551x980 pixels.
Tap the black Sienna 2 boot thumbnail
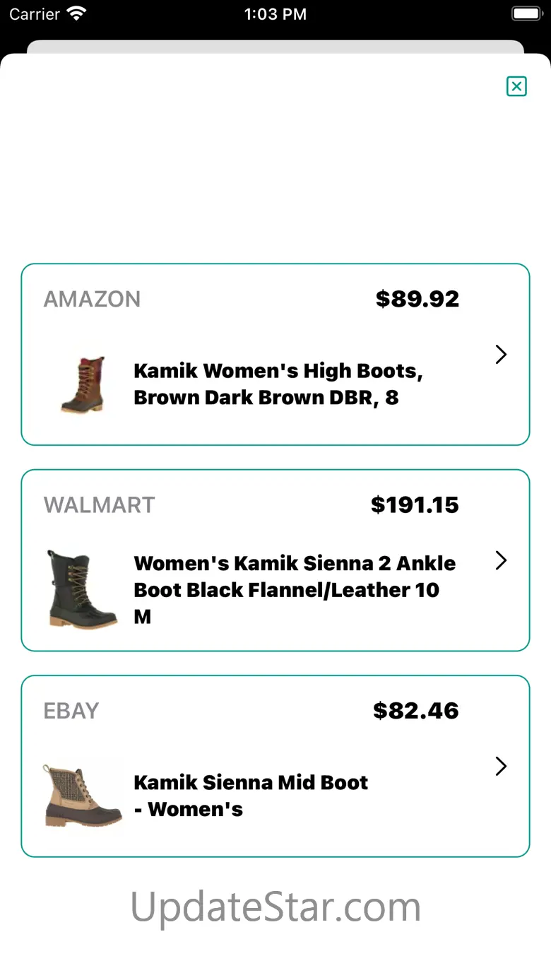pos(81,589)
